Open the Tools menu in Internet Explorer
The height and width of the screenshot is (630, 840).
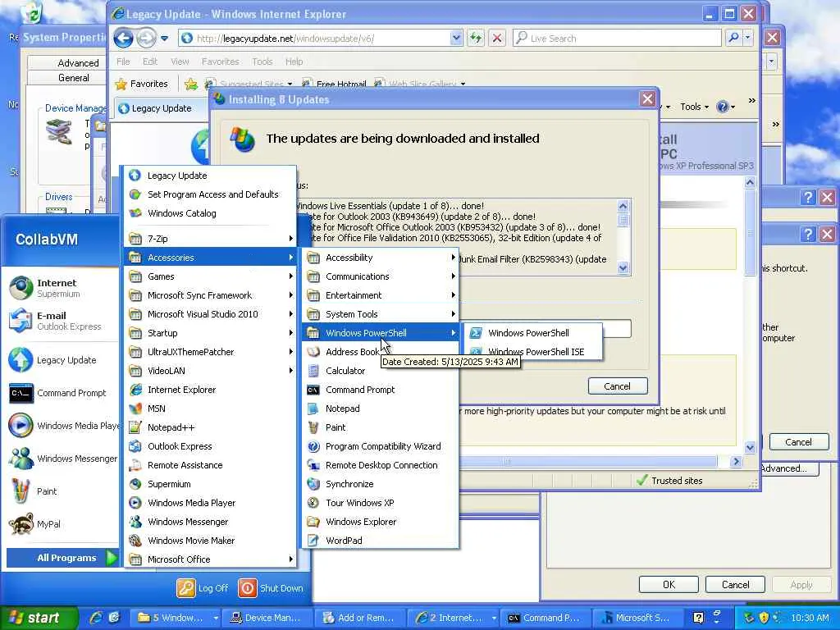point(262,62)
